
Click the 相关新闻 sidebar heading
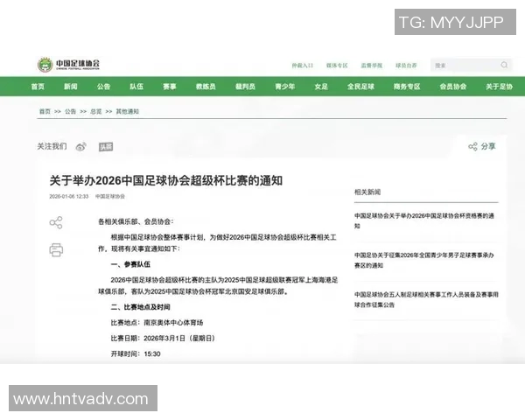point(367,192)
